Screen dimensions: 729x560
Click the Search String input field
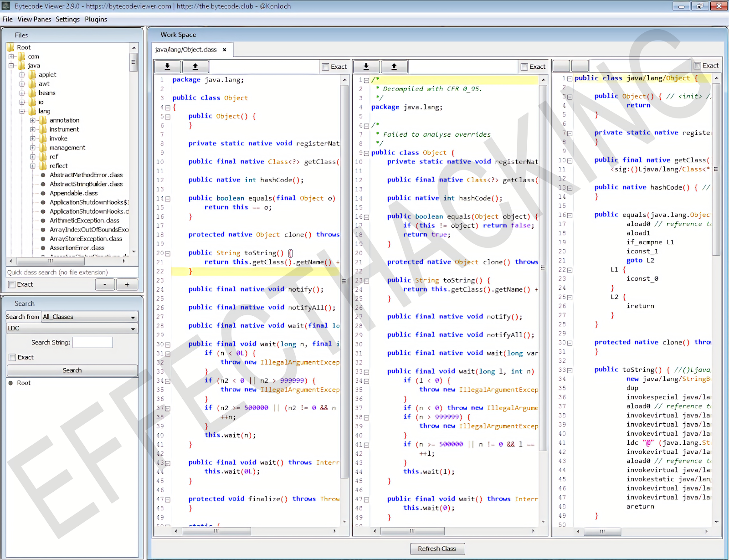(92, 342)
